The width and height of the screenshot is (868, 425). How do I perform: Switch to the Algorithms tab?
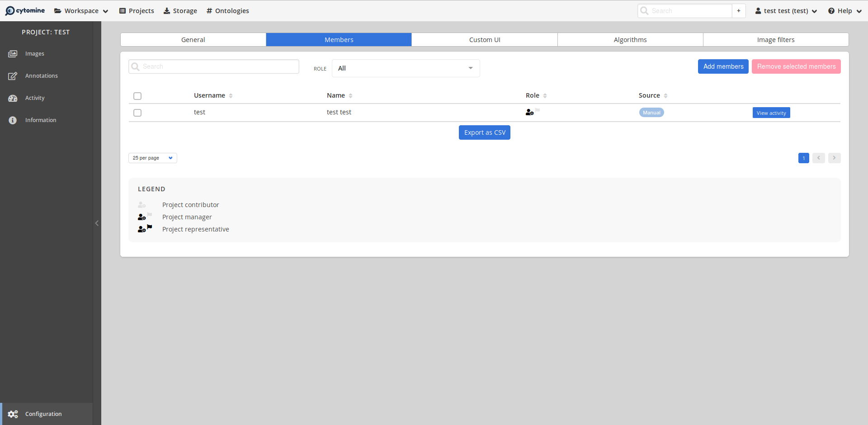coord(630,40)
